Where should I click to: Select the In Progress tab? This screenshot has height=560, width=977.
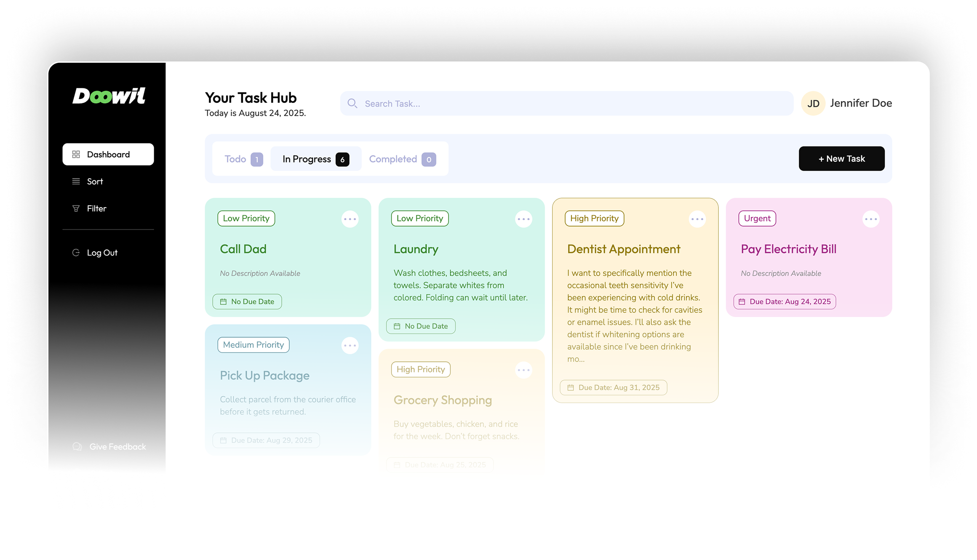tap(316, 159)
